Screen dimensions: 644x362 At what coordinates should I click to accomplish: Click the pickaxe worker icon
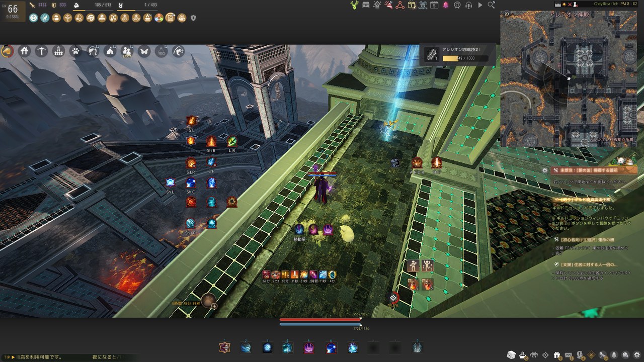click(x=42, y=51)
